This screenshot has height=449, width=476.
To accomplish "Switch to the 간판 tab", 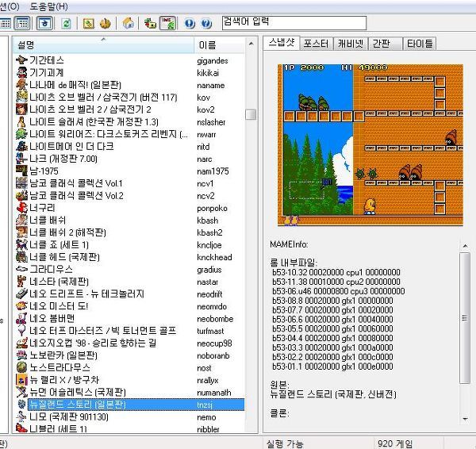I will tap(385, 44).
